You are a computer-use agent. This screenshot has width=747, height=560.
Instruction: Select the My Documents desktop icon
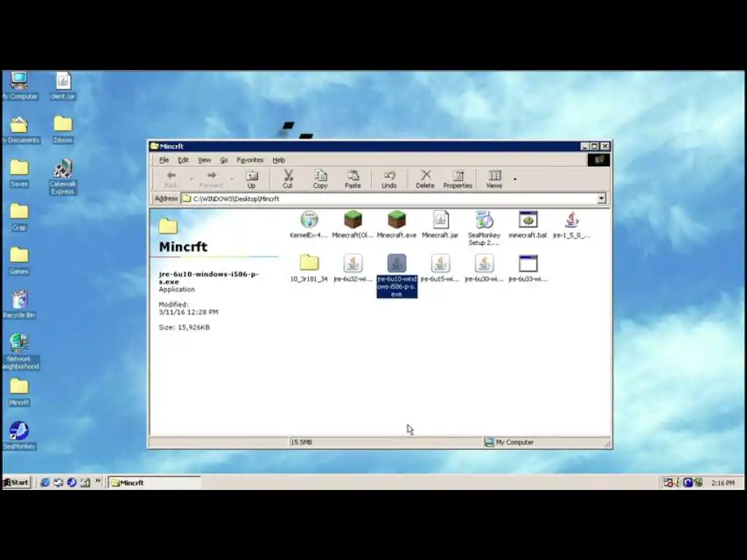[x=19, y=130]
